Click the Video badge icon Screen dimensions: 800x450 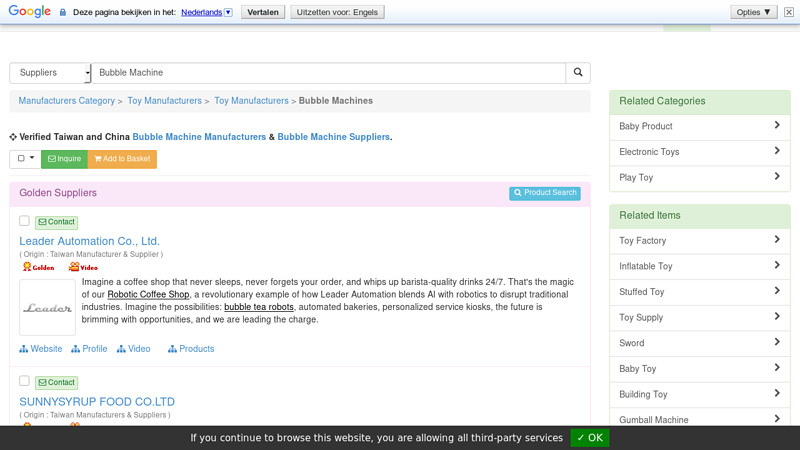point(83,267)
